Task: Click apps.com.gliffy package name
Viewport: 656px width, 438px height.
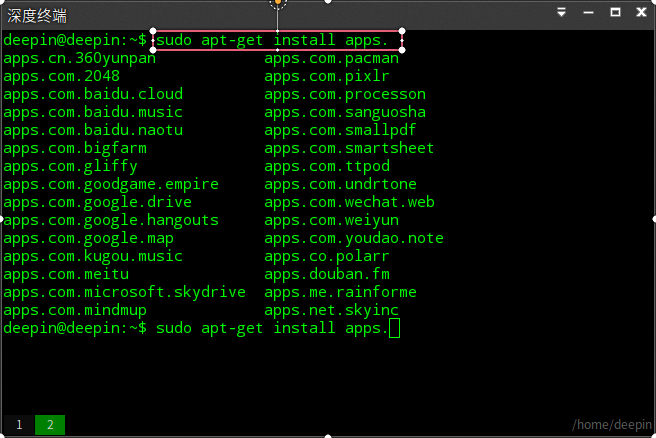Action: tap(70, 166)
